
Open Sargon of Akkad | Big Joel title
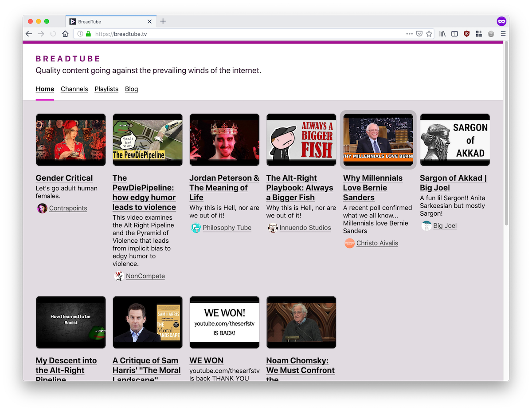pos(453,183)
